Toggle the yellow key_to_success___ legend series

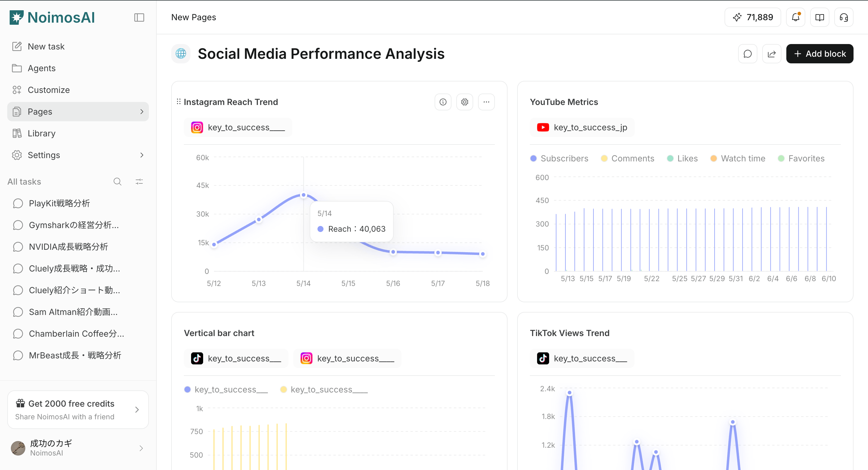click(324, 389)
